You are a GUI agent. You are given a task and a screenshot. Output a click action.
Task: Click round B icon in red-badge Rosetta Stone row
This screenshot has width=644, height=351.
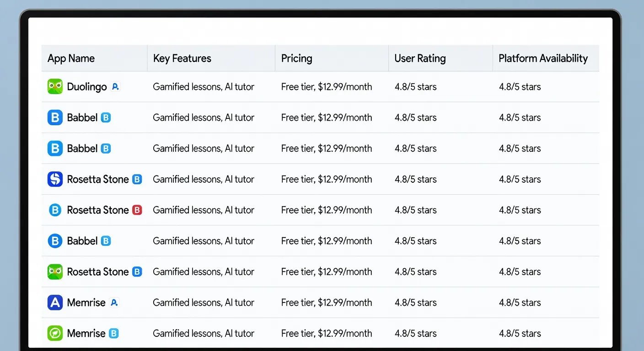(55, 210)
